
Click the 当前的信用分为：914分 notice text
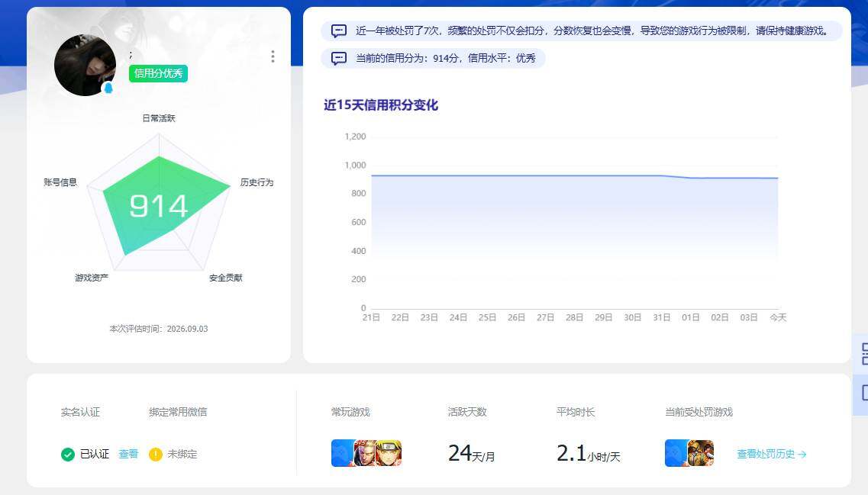coord(446,58)
